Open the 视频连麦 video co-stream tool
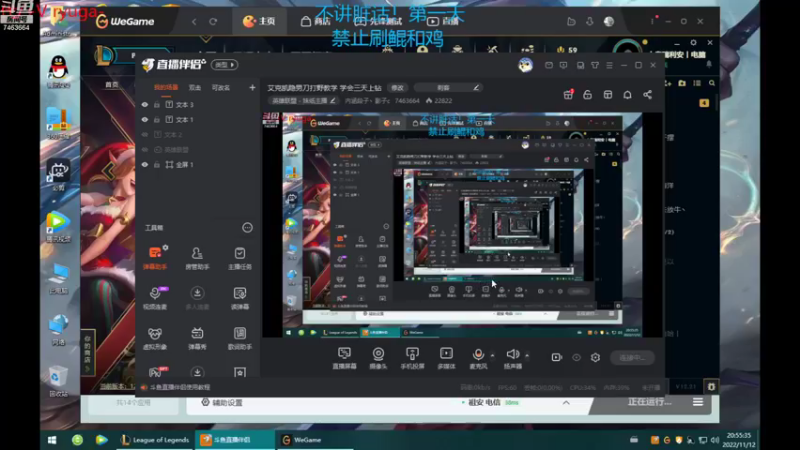This screenshot has height=450, width=800. [155, 297]
